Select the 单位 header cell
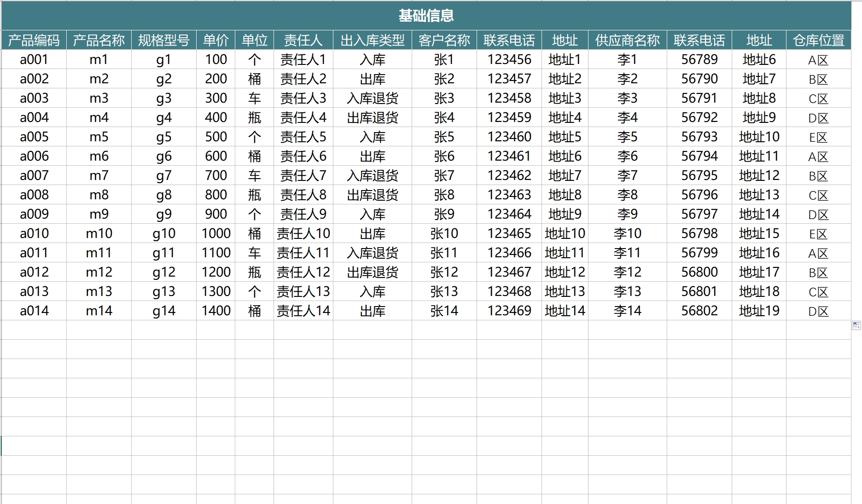862x504 pixels. tap(255, 41)
